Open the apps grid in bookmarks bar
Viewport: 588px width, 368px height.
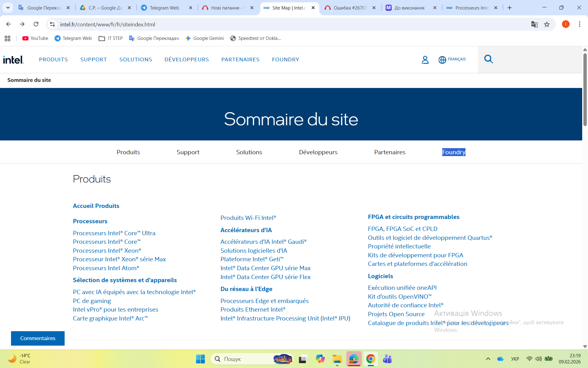(x=8, y=38)
